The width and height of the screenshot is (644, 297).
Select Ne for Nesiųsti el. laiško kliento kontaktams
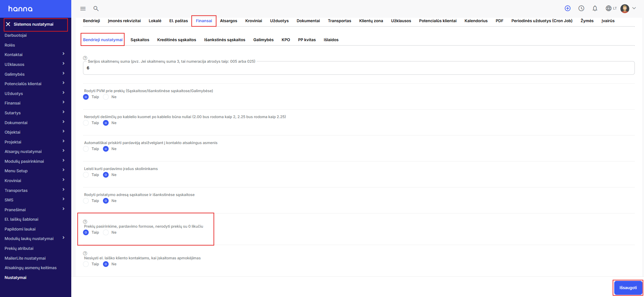point(106,264)
